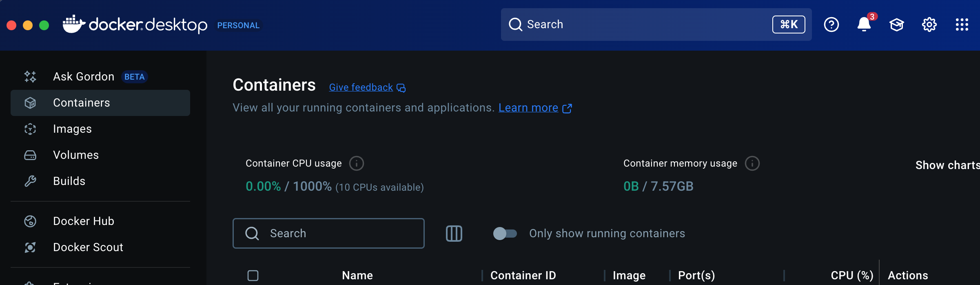Click the Builds wrench icon in sidebar

click(30, 181)
